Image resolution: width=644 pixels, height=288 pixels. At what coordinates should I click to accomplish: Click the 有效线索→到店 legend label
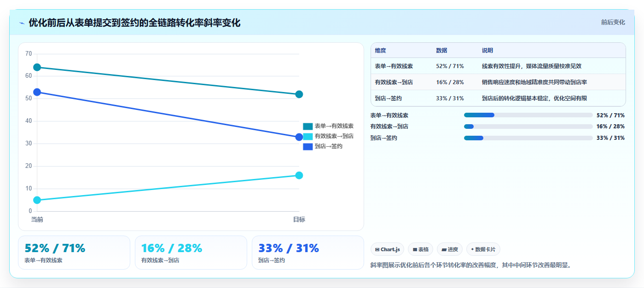(334, 136)
